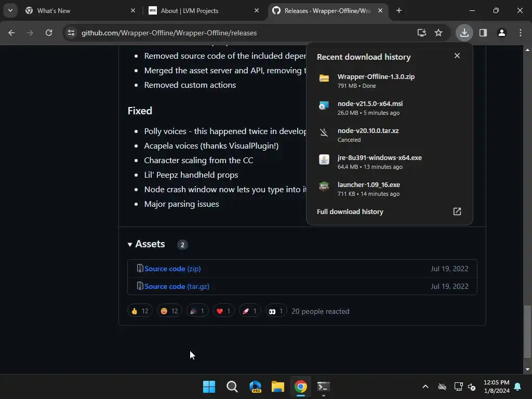Viewport: 532px width, 399px height.
Task: Open the Terminal from taskbar
Action: click(x=323, y=387)
